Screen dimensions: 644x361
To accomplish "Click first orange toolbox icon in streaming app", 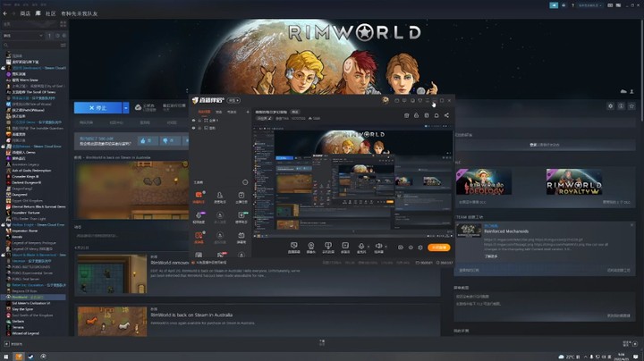I will coord(199,197).
